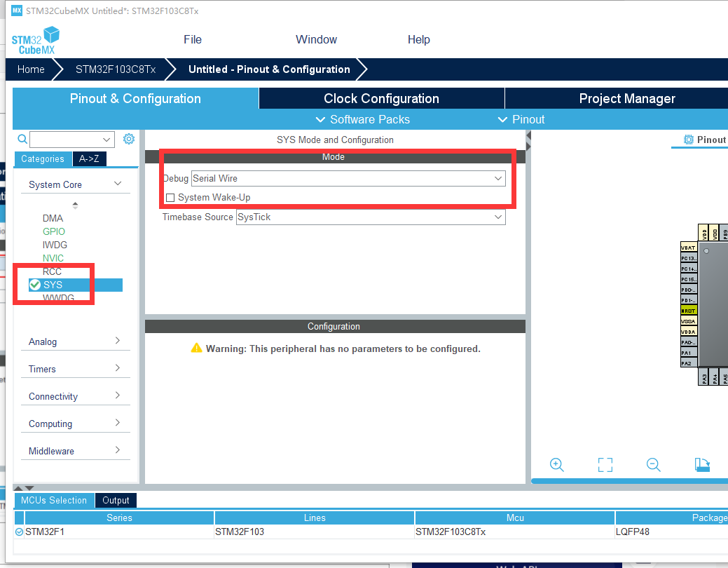Expand the Computing category
The width and height of the screenshot is (728, 568).
point(75,424)
